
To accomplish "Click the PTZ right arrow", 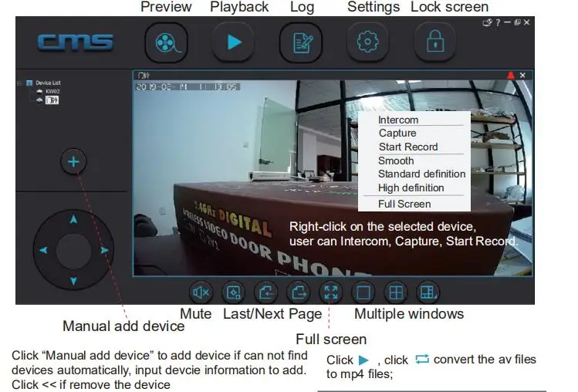I will [105, 250].
